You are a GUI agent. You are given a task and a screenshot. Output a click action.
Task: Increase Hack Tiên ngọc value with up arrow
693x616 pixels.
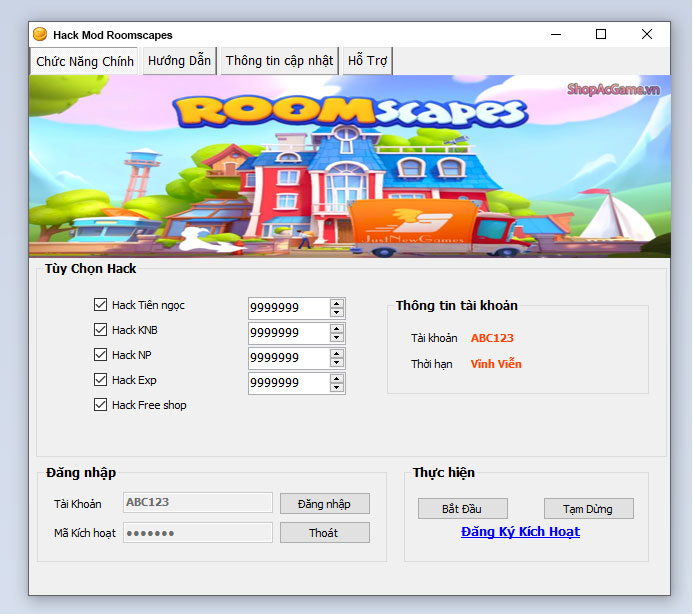pyautogui.click(x=337, y=304)
